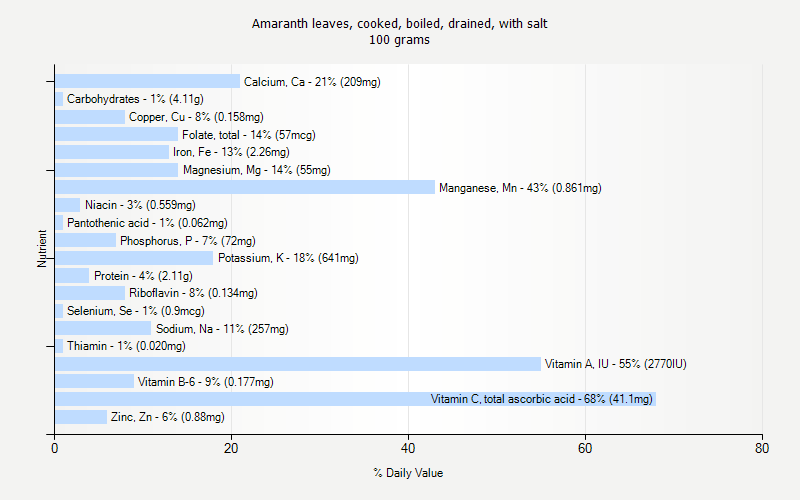
Task: Select the Manganese, Mn bar
Action: click(x=244, y=187)
